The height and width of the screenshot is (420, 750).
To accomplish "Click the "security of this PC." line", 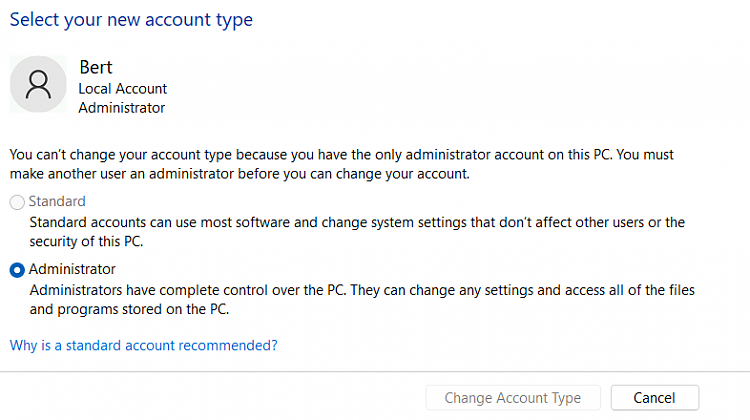I will (x=86, y=242).
